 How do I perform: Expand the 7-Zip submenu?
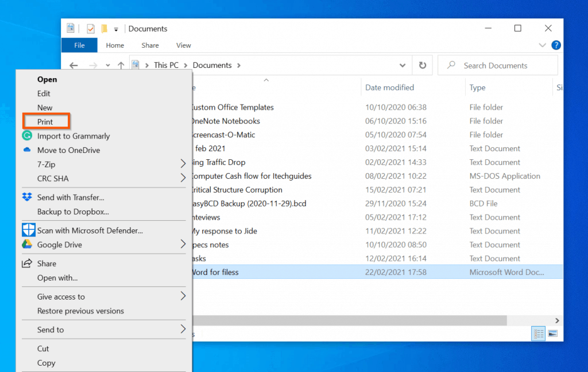coord(183,164)
